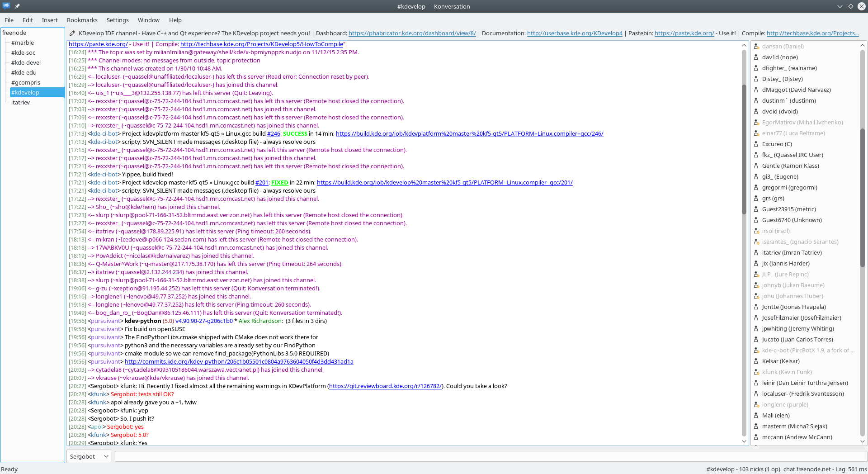Click the user icon beside Kelsar
Image resolution: width=868 pixels, height=474 pixels.
coord(756,361)
